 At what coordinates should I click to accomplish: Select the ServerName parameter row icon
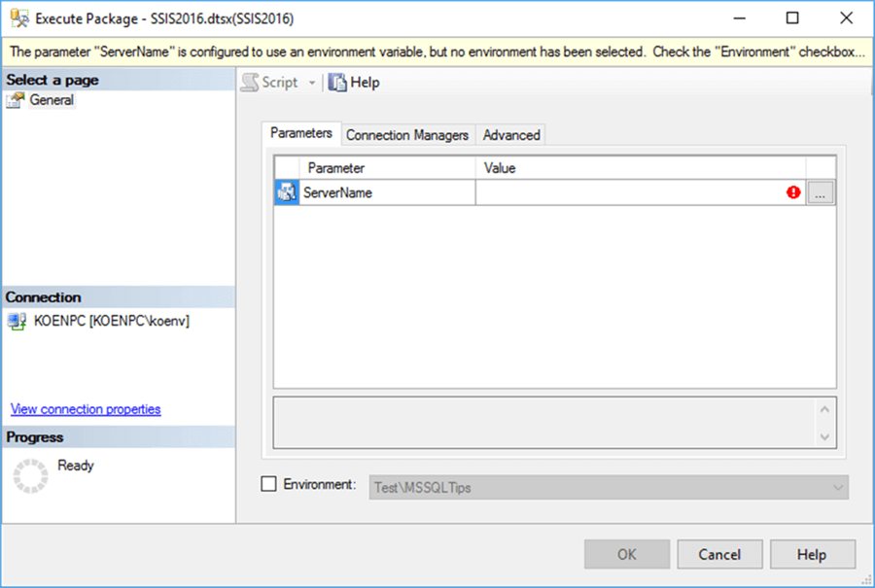click(x=287, y=192)
